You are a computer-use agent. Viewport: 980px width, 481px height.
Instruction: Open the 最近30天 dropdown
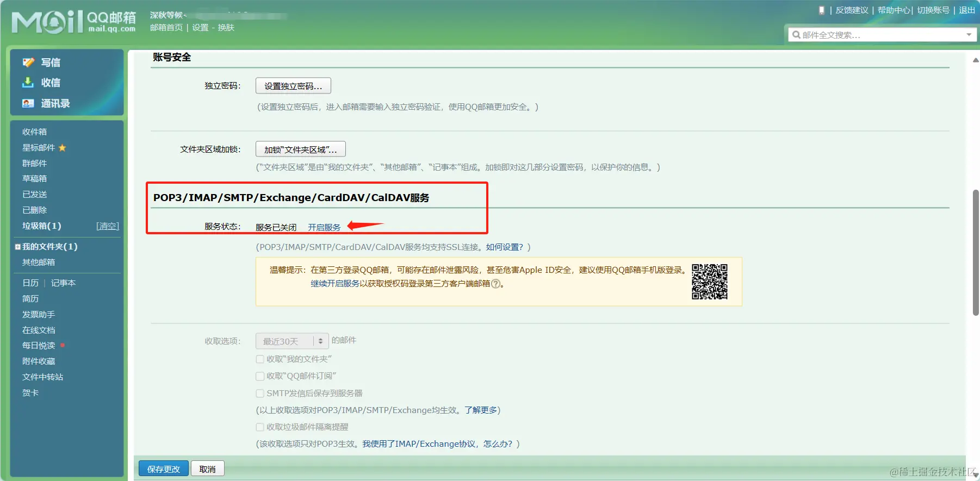click(x=292, y=341)
